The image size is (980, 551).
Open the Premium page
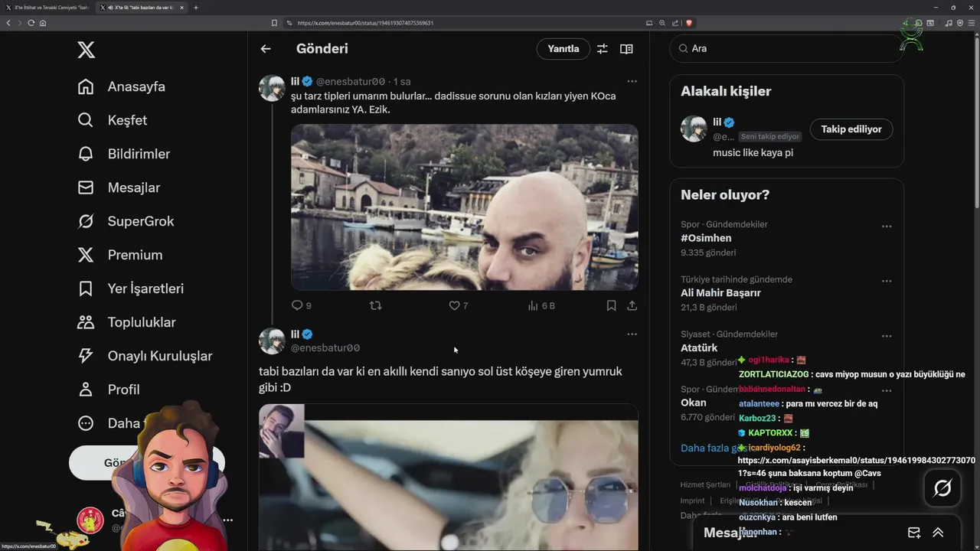(x=120, y=255)
